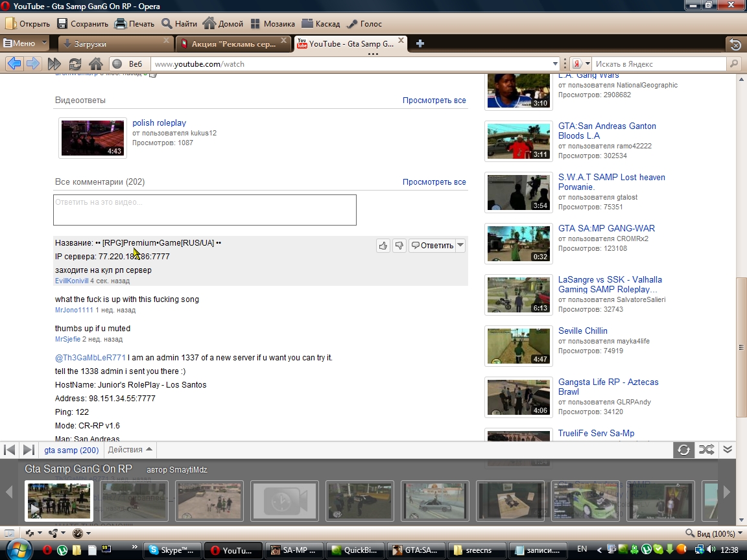Close the YouTube tab

click(x=401, y=40)
